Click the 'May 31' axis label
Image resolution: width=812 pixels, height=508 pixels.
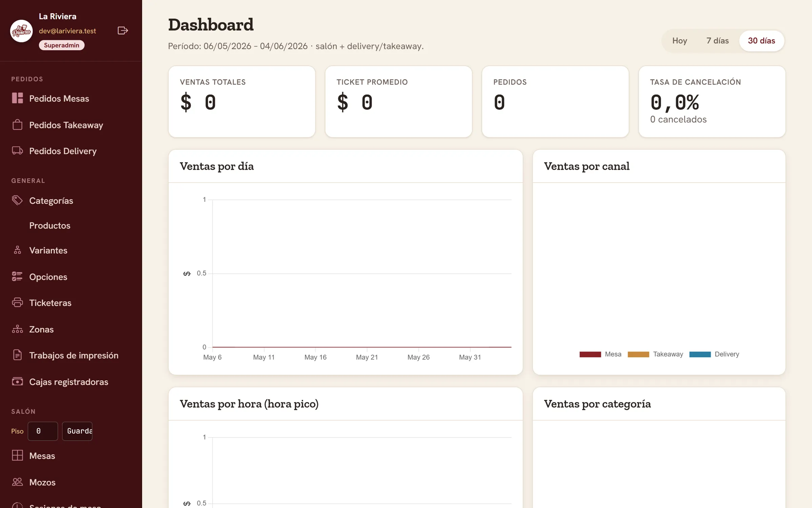[x=470, y=357]
